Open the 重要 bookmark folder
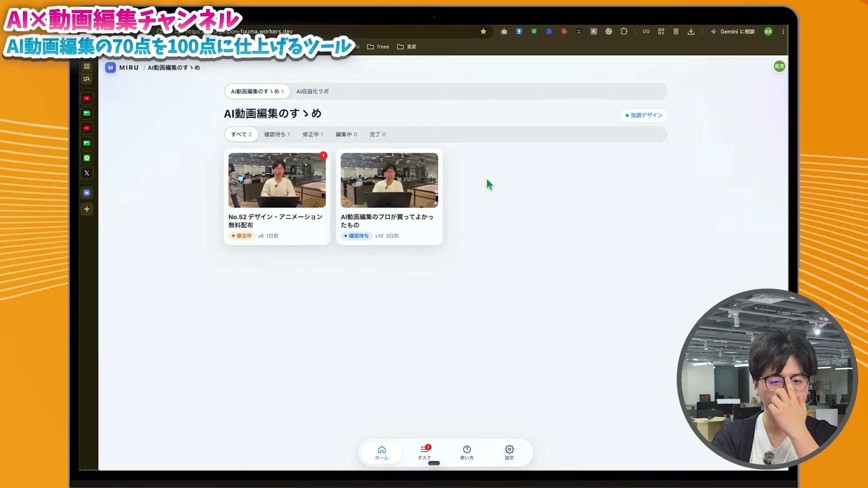 click(406, 47)
